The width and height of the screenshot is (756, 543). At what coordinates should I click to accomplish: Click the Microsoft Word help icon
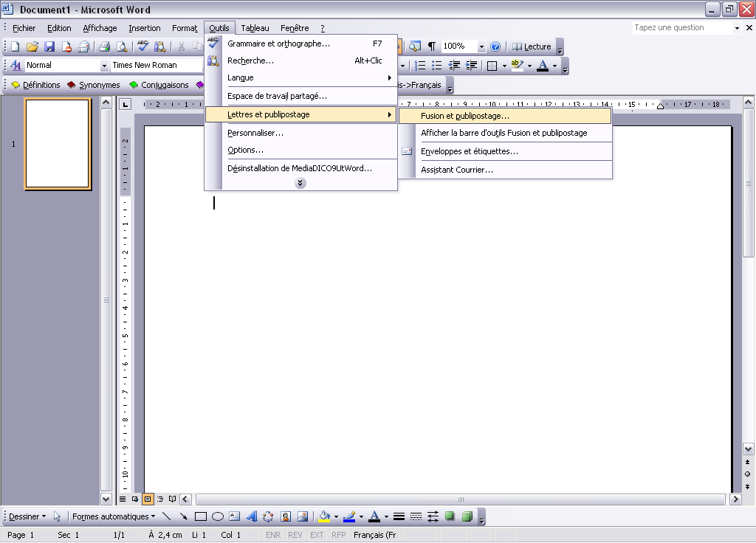(x=495, y=46)
